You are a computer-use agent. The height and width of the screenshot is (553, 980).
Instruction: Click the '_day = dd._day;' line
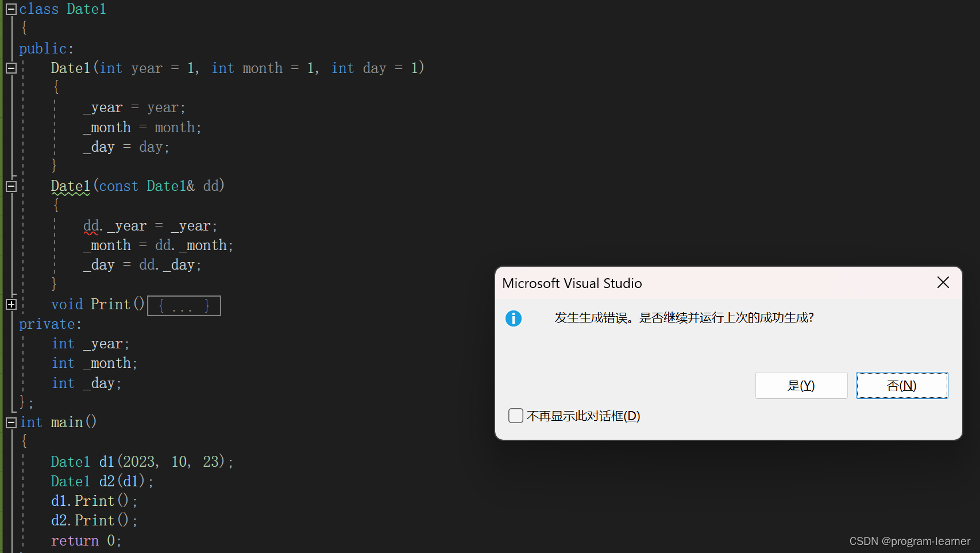[x=142, y=265]
